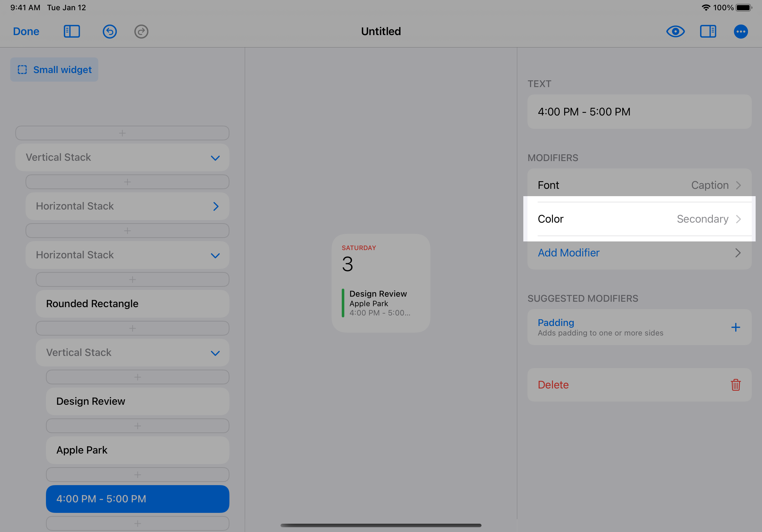Collapse the second Horizontal Stack chevron
The width and height of the screenshot is (762, 532).
215,255
